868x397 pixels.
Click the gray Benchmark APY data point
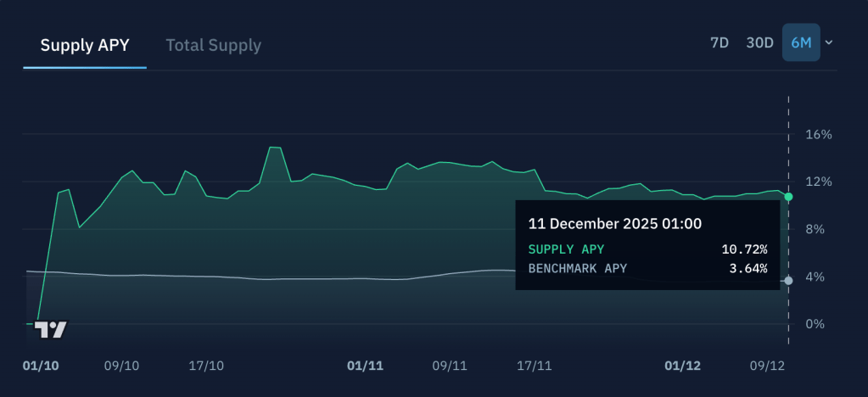[788, 281]
